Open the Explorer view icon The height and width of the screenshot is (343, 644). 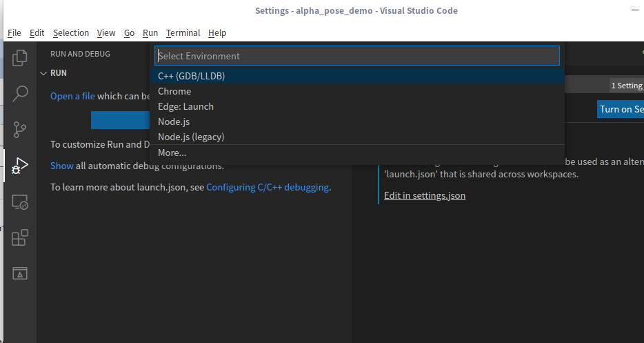click(x=20, y=58)
